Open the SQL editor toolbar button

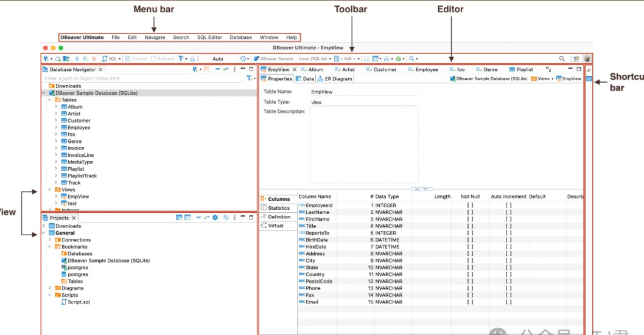(110, 58)
